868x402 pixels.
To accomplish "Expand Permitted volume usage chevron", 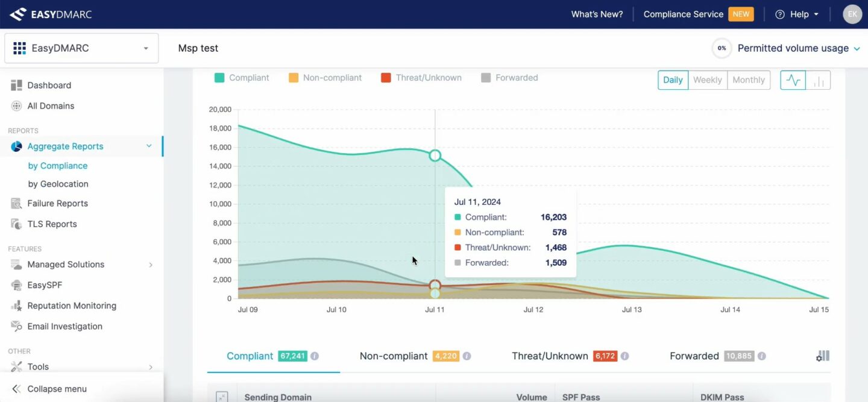I will (857, 49).
